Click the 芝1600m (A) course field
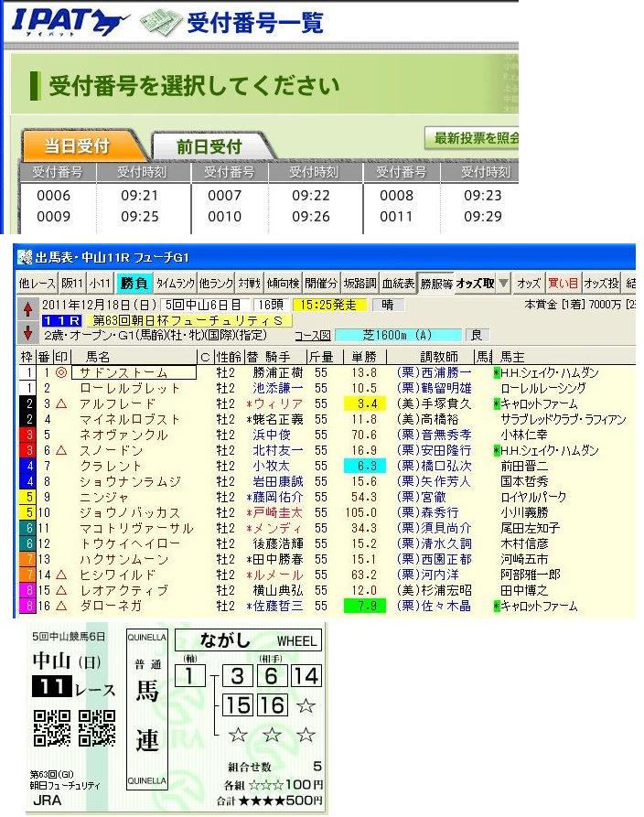The width and height of the screenshot is (644, 817). (x=399, y=335)
